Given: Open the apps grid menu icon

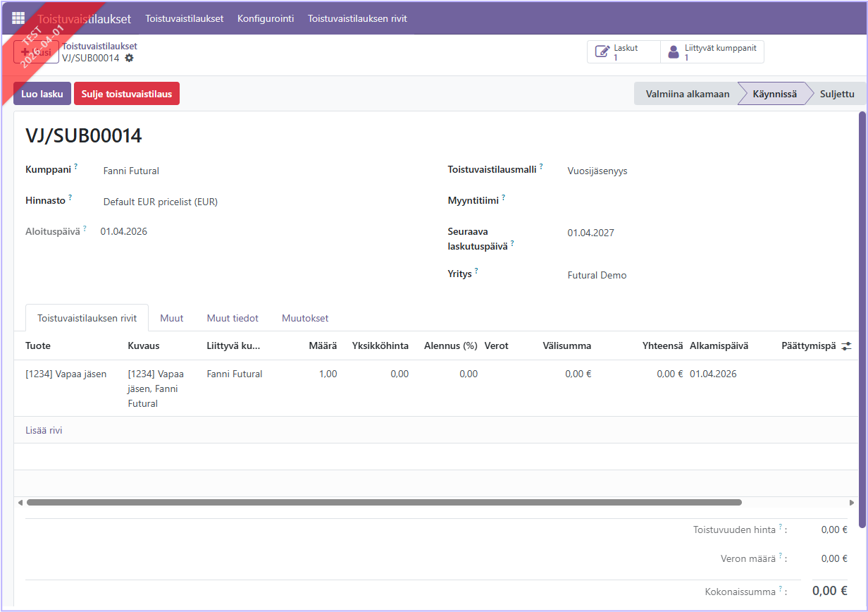Looking at the screenshot, I should coord(18,18).
